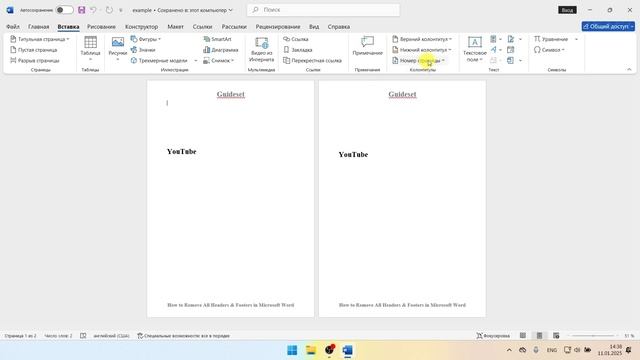The height and width of the screenshot is (360, 640).
Task: Open the Общий доступ share button
Action: 608,26
